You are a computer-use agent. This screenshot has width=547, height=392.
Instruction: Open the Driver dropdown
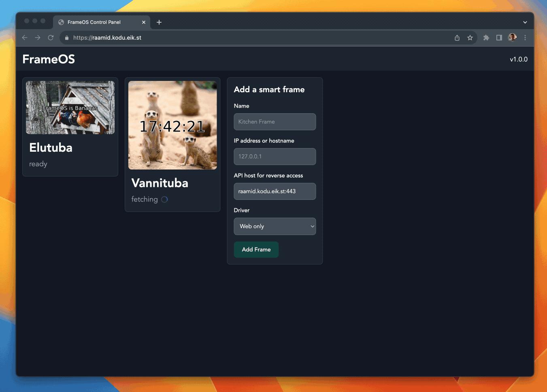point(275,226)
